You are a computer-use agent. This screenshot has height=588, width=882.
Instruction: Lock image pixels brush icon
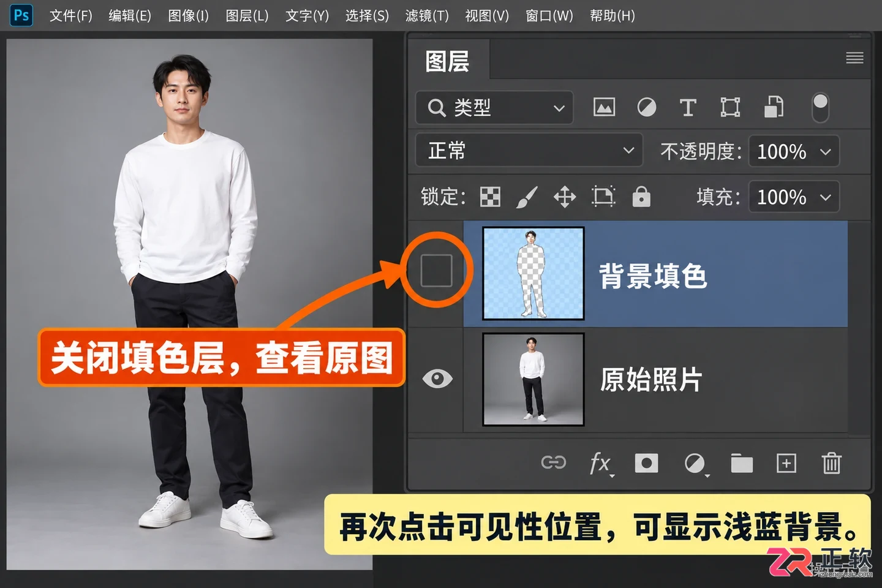(527, 197)
